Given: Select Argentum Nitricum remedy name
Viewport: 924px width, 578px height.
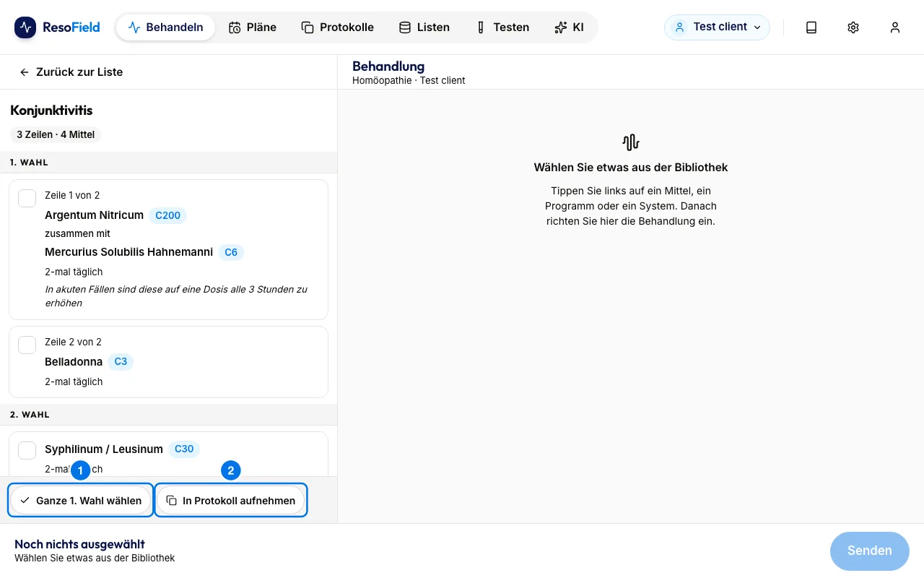Looking at the screenshot, I should (94, 215).
